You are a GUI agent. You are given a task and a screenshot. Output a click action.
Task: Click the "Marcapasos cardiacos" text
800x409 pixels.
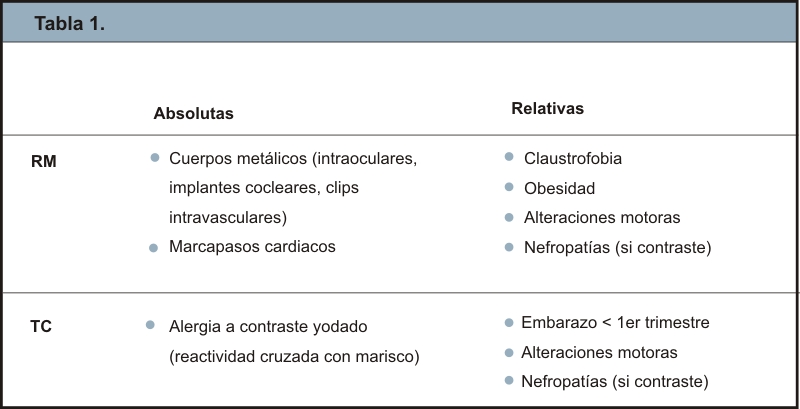252,247
